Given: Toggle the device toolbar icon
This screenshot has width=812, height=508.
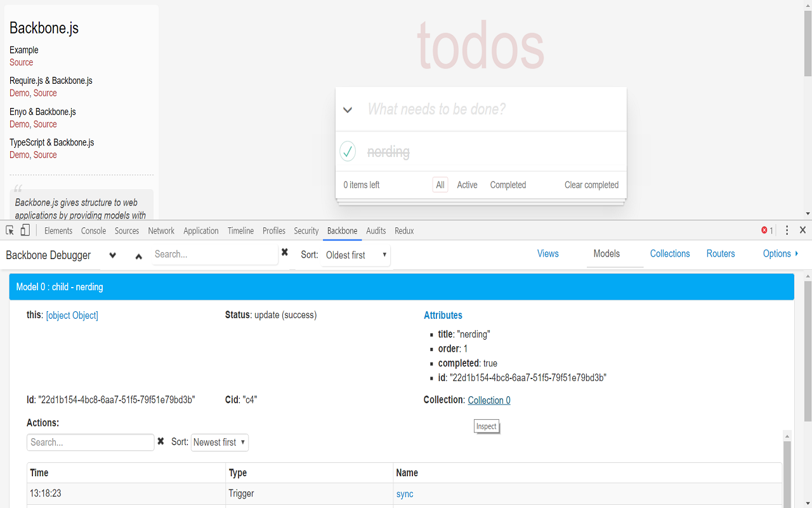Looking at the screenshot, I should 25,231.
